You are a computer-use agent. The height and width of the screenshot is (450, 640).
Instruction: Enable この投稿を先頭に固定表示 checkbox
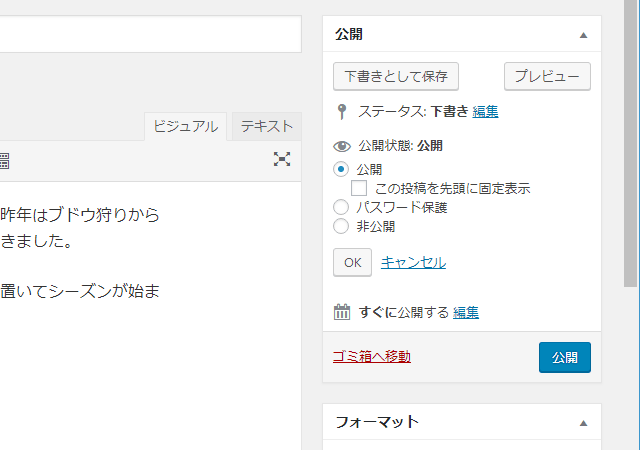358,188
